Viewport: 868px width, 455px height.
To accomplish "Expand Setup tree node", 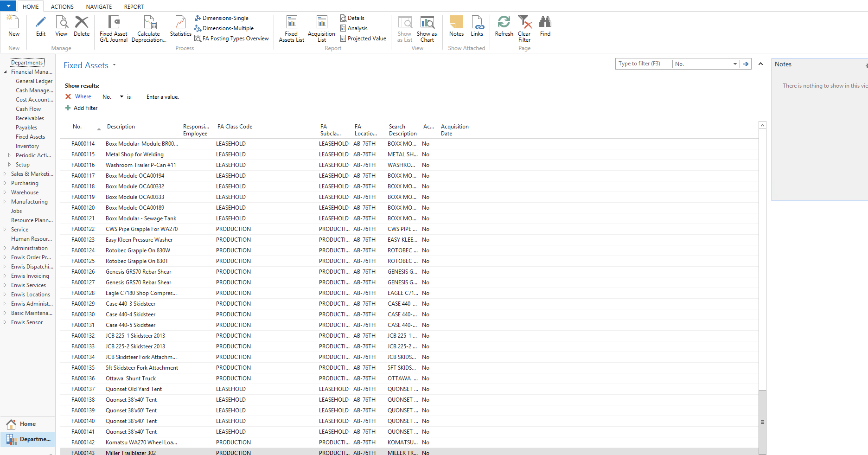I will tap(9, 165).
